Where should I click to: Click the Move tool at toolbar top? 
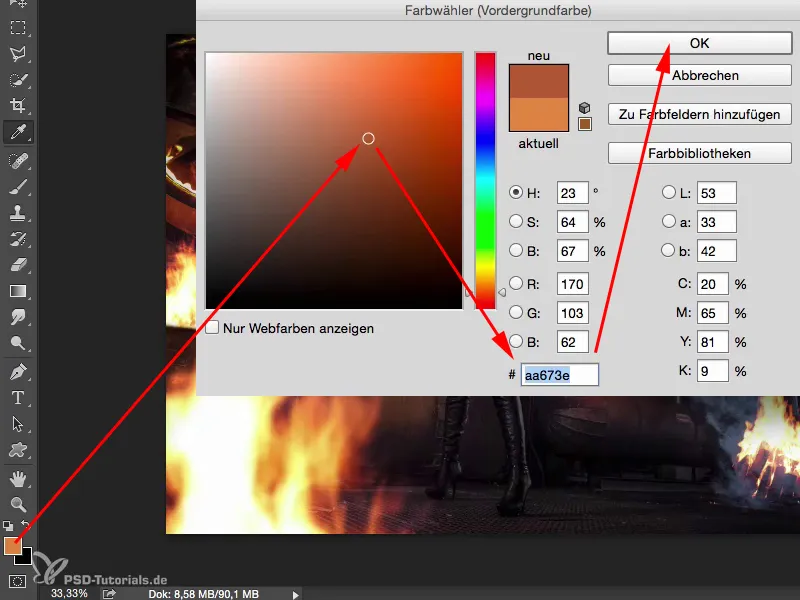tap(18, 3)
